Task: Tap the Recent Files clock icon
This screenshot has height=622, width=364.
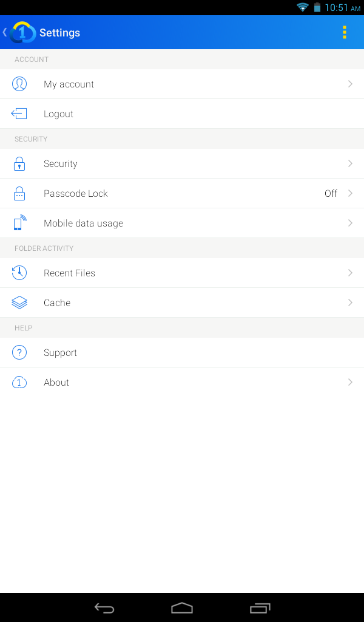Action: point(19,273)
